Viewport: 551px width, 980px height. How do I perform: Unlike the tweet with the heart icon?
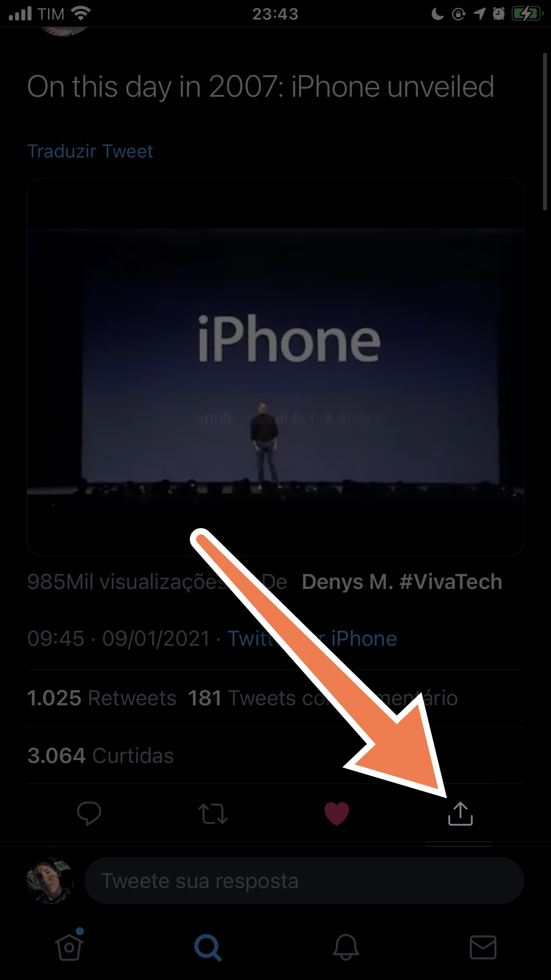337,814
